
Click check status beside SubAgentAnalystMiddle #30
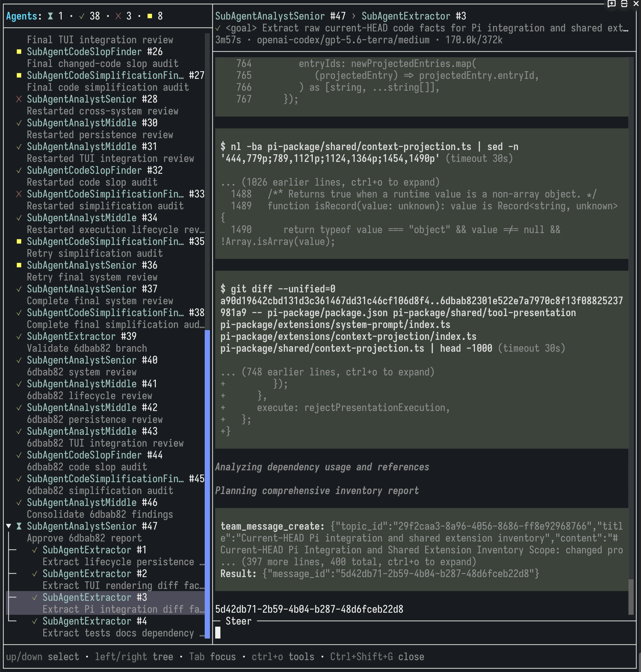point(19,123)
